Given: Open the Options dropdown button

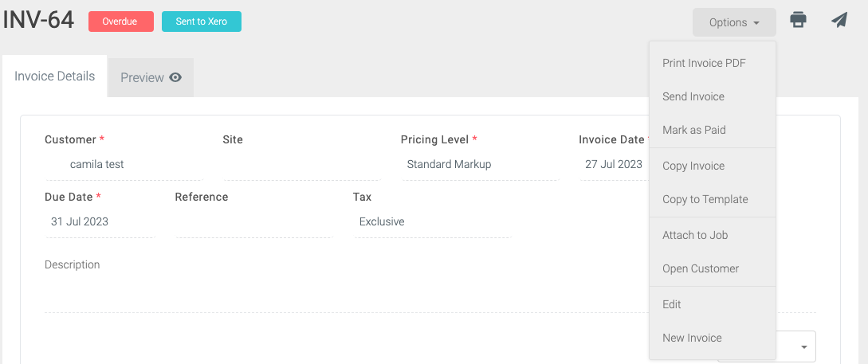Looking at the screenshot, I should (734, 22).
